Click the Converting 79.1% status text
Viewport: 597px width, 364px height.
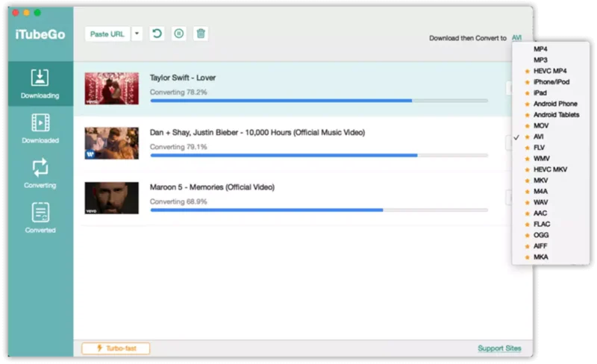click(x=178, y=147)
